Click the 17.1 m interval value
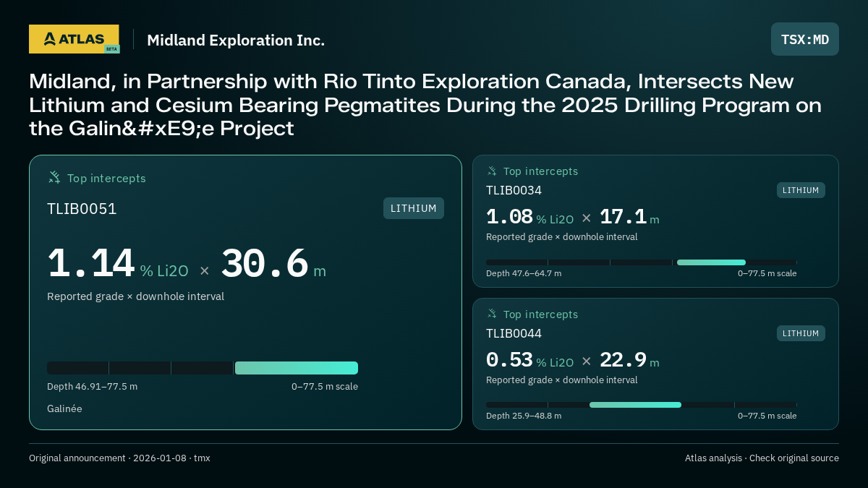868x488 pixels. pyautogui.click(x=629, y=217)
